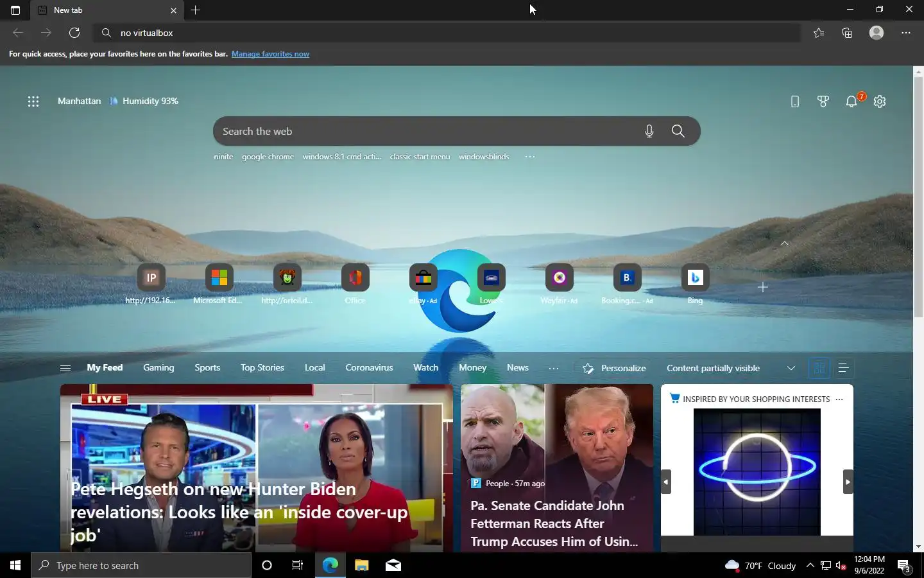Open the IP quick link tile

pyautogui.click(x=151, y=277)
